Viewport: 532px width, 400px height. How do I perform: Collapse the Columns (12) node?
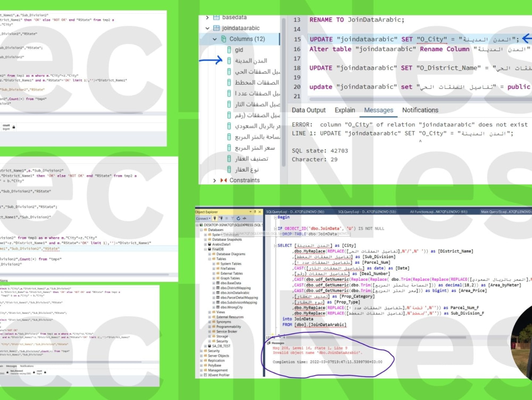click(x=214, y=39)
